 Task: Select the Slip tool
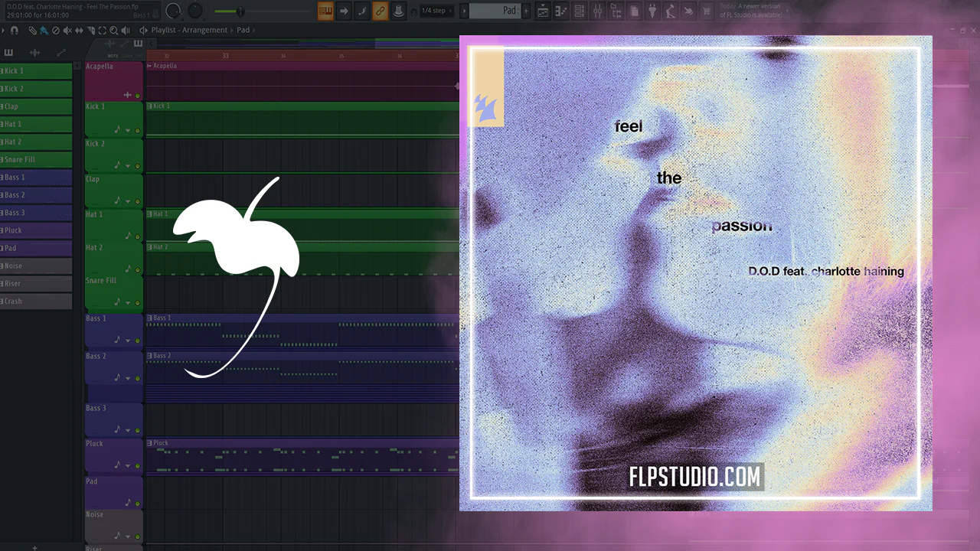click(x=79, y=31)
